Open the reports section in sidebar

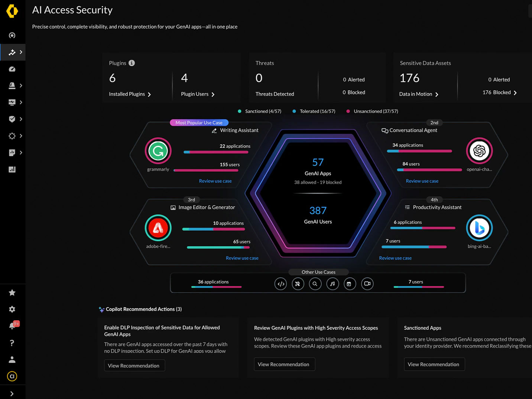pyautogui.click(x=12, y=169)
